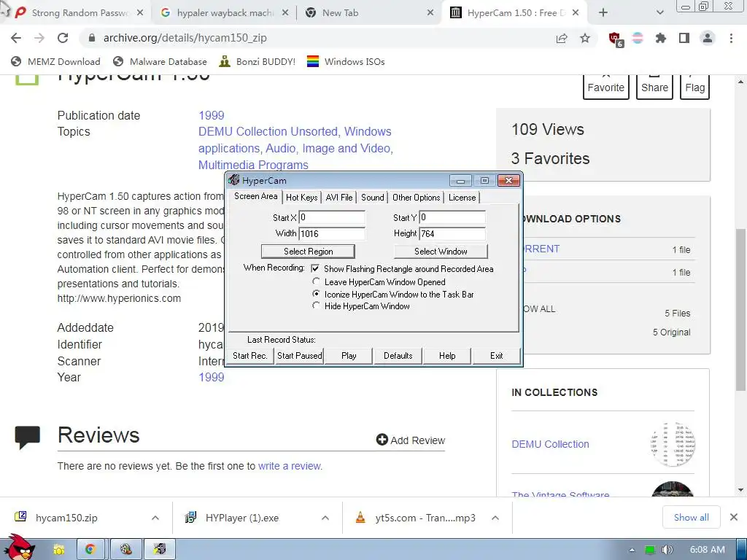The height and width of the screenshot is (560, 747).
Task: Click HyperCam Exit button
Action: coord(496,356)
